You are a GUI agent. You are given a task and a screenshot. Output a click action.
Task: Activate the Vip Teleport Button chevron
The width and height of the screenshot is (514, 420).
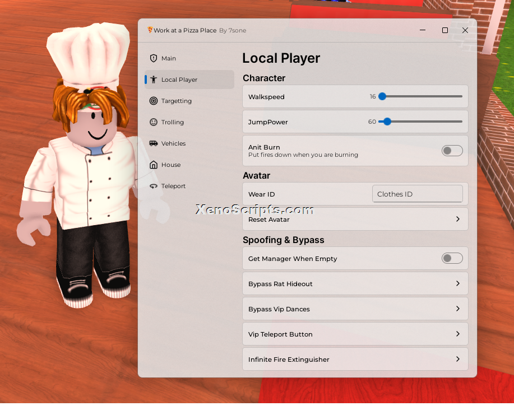[458, 334]
